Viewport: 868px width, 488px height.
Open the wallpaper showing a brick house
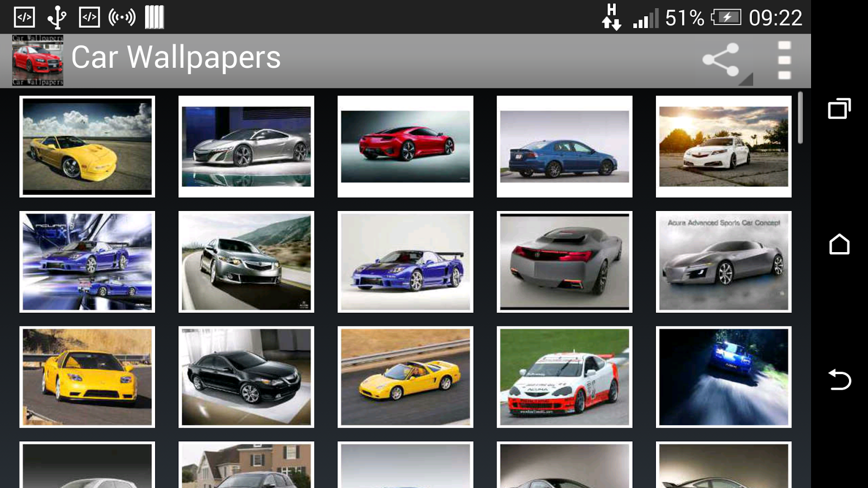246,465
